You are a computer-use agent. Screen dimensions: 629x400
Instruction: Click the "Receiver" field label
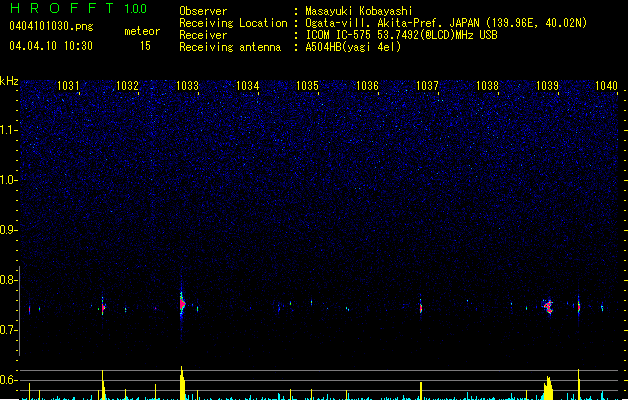(203, 35)
